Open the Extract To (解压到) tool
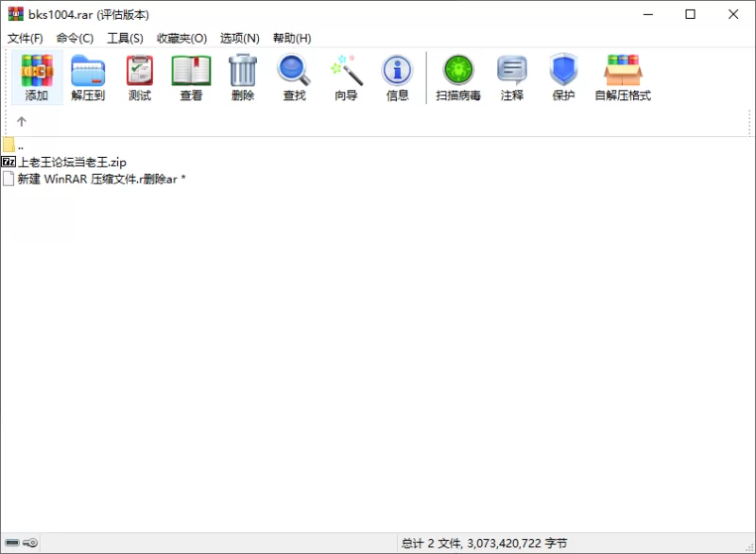This screenshot has height=554, width=756. pos(88,78)
